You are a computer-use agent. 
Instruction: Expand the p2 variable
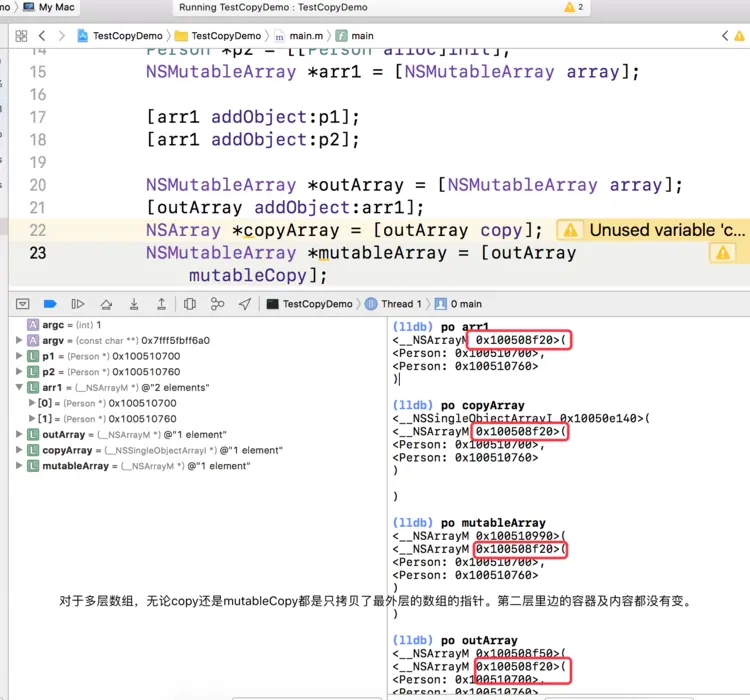click(x=19, y=372)
